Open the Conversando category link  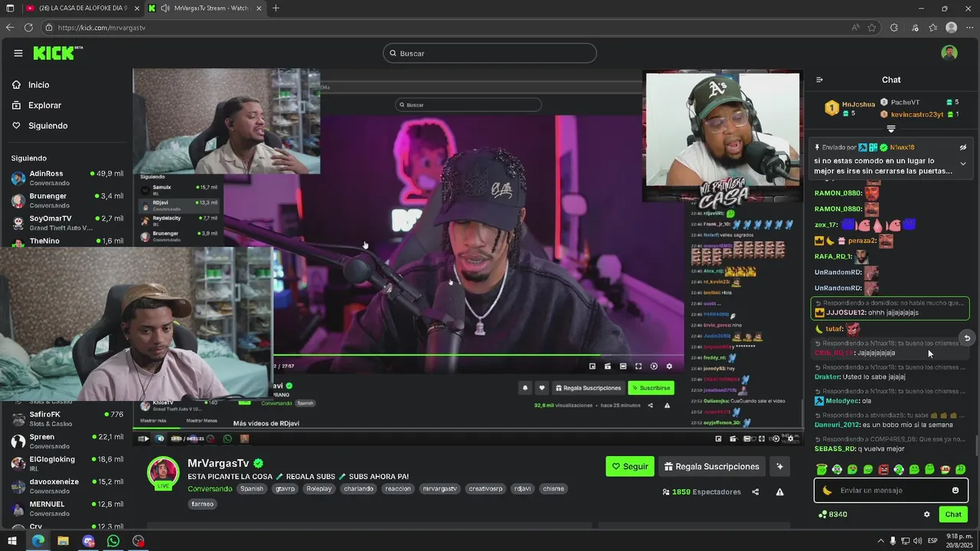click(x=210, y=488)
